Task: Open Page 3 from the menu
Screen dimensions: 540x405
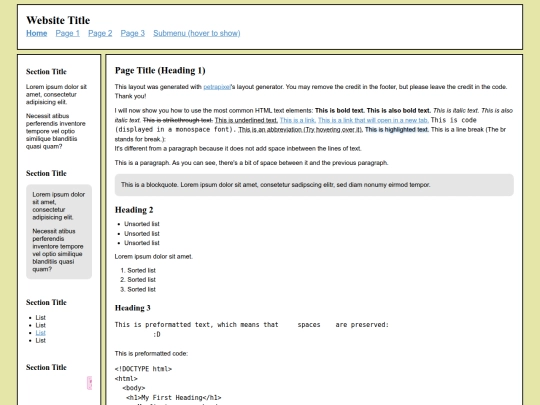Action: click(x=133, y=33)
